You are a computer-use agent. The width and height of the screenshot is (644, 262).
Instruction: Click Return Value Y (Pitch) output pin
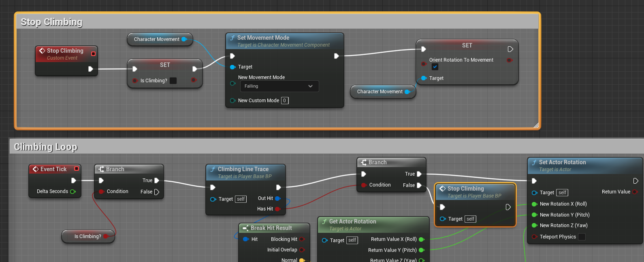click(x=422, y=250)
